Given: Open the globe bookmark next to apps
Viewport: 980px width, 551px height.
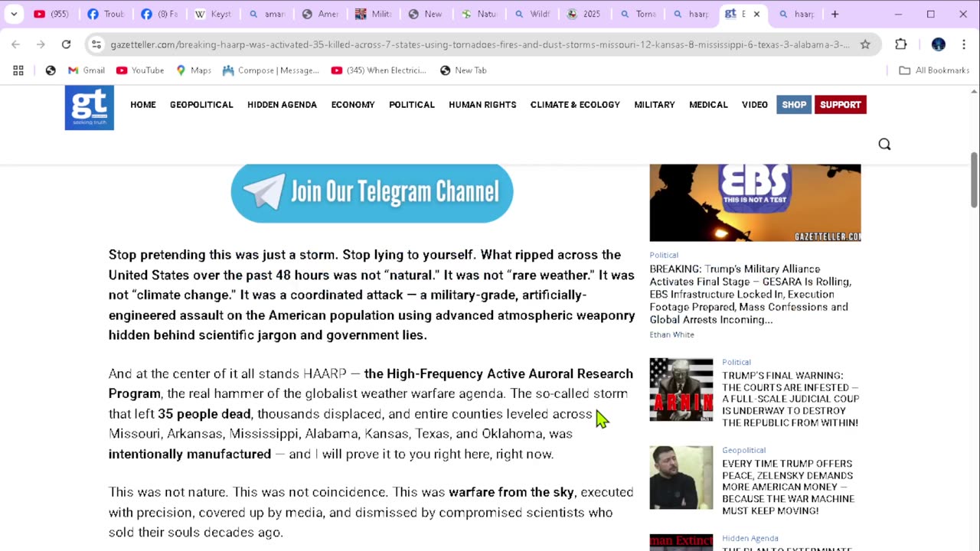Looking at the screenshot, I should pos(51,70).
